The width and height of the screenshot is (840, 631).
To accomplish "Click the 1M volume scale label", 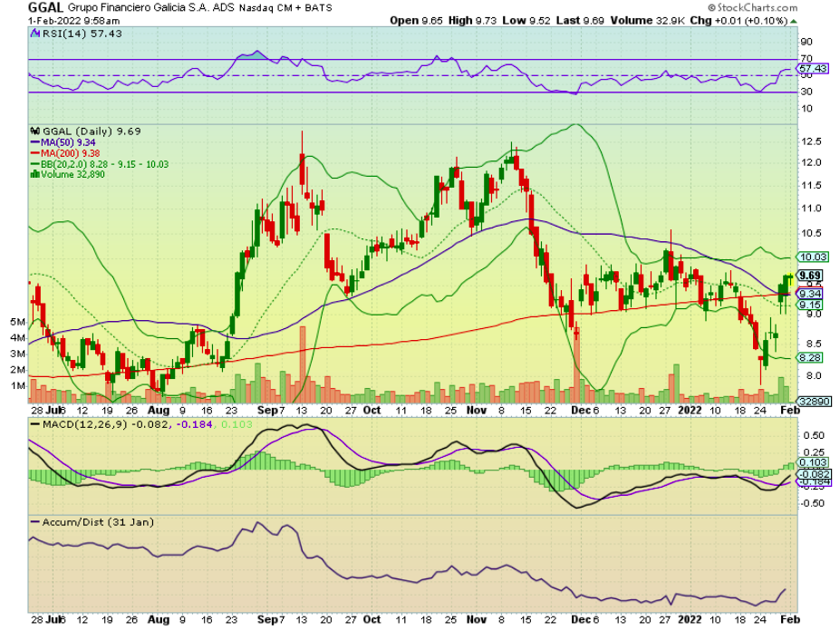I will (18, 385).
